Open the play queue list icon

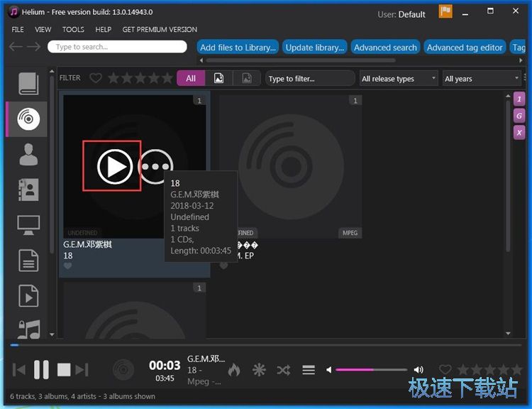[309, 370]
